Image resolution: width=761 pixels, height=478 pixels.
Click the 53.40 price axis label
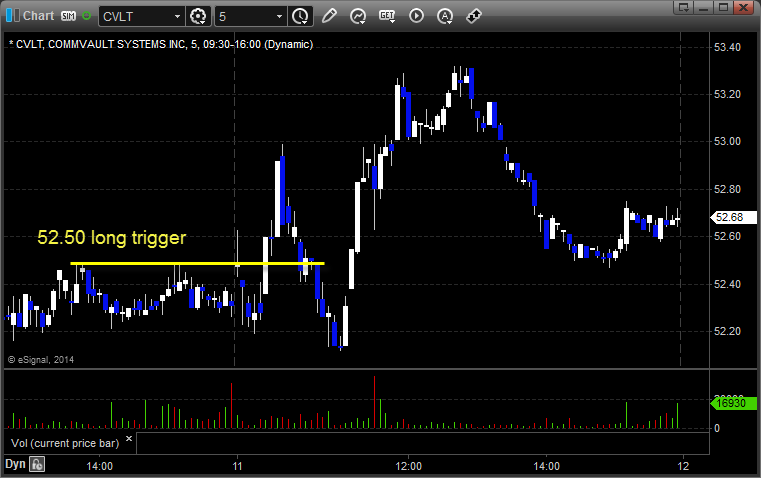point(727,47)
